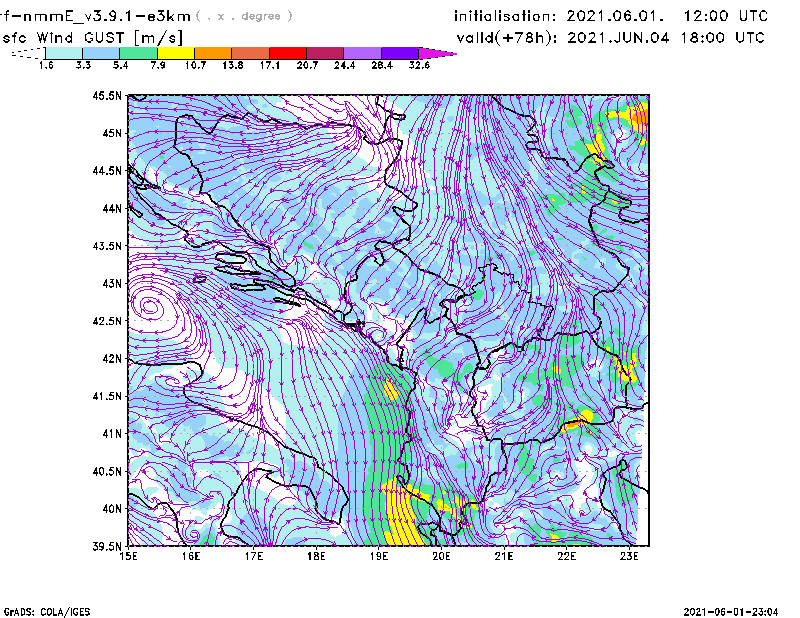
Task: Choose the crimson legend swatch
Action: coord(325,53)
